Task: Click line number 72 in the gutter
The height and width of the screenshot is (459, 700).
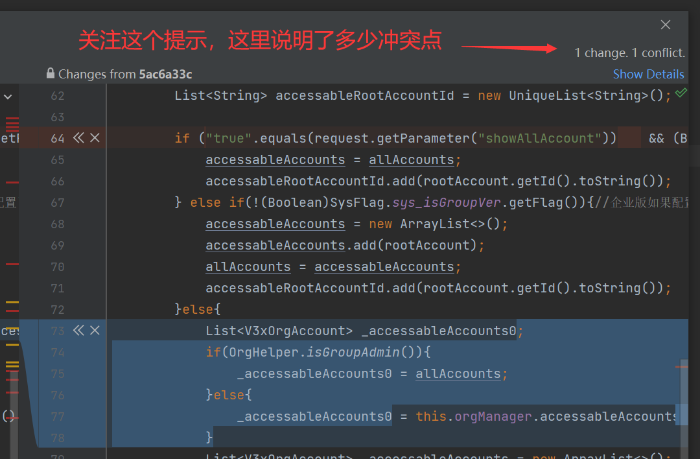Action: click(56, 310)
